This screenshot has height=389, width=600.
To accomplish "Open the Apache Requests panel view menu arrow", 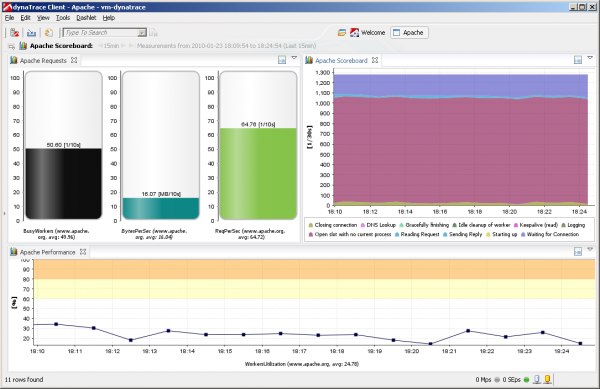I will (x=294, y=58).
